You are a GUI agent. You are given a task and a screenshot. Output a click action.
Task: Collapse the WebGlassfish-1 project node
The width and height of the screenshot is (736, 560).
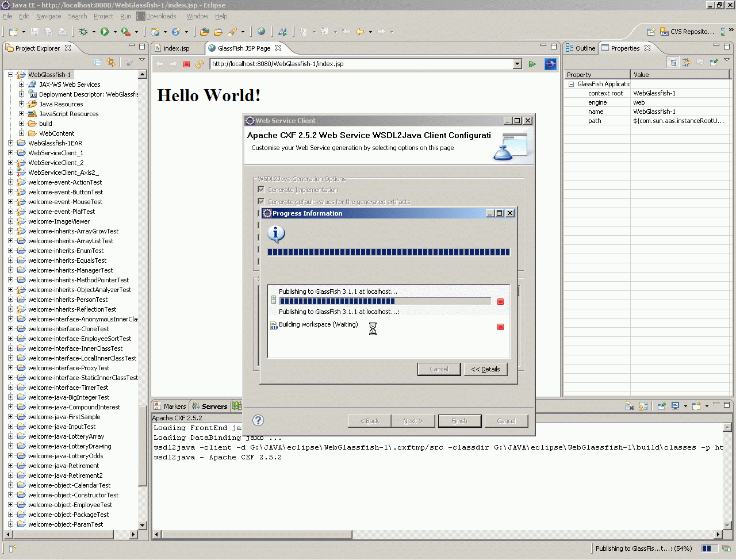coord(10,75)
